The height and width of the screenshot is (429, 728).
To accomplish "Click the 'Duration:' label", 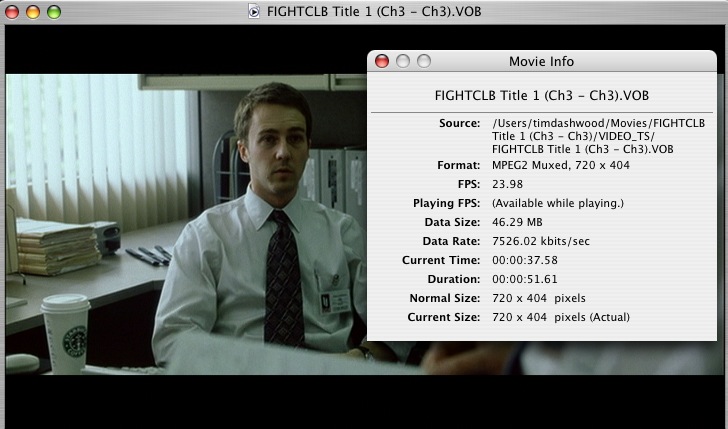I will (454, 280).
